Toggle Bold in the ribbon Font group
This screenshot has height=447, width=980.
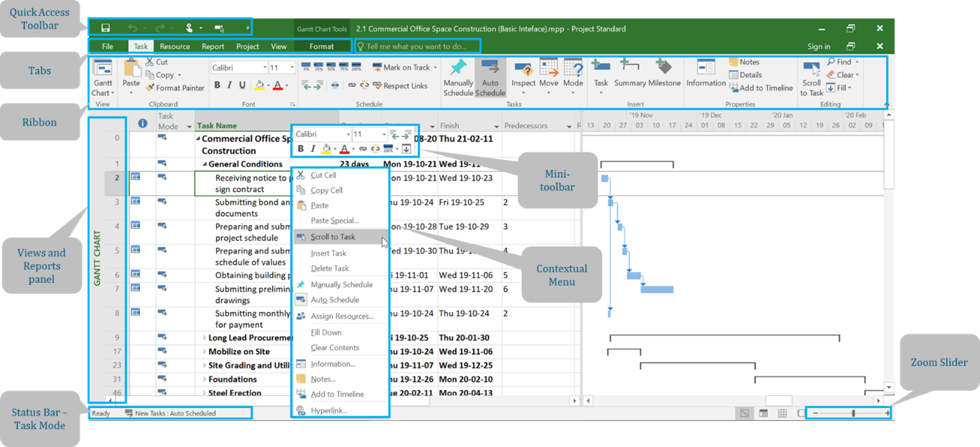point(217,85)
